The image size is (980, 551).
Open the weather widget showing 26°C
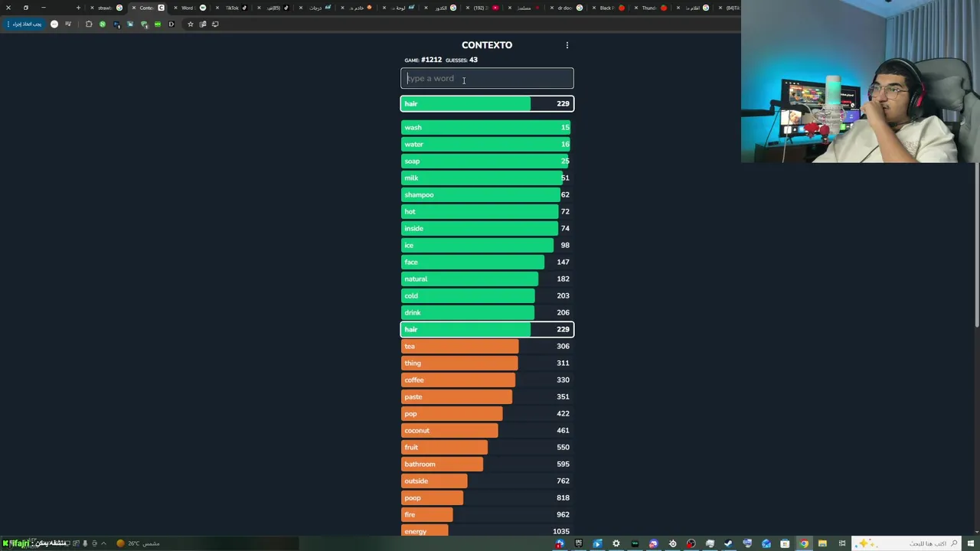point(139,543)
